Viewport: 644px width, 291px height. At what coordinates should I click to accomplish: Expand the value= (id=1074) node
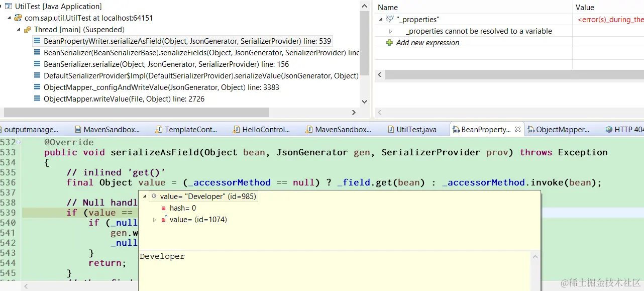coord(154,220)
